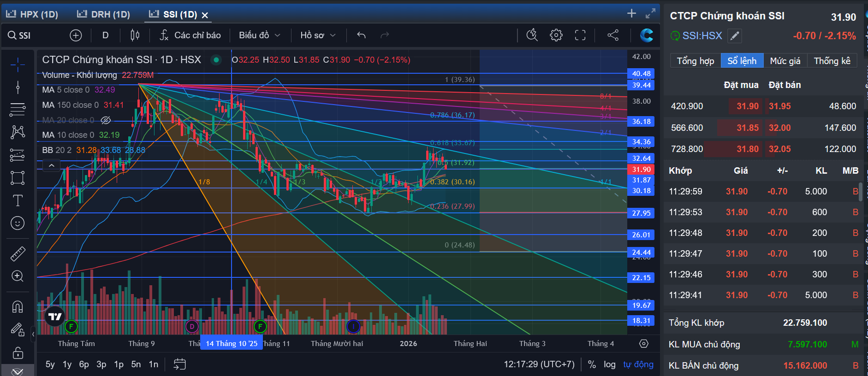Show hidden MA 20 indicator via eye icon

106,120
